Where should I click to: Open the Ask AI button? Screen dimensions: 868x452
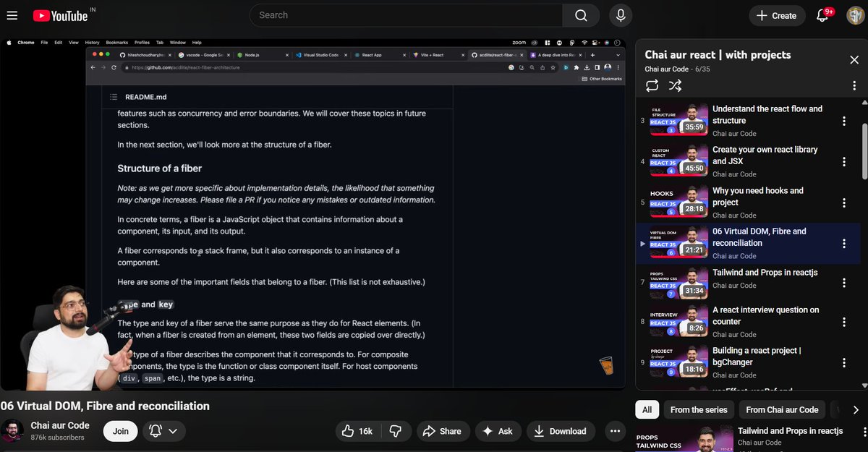(x=498, y=431)
